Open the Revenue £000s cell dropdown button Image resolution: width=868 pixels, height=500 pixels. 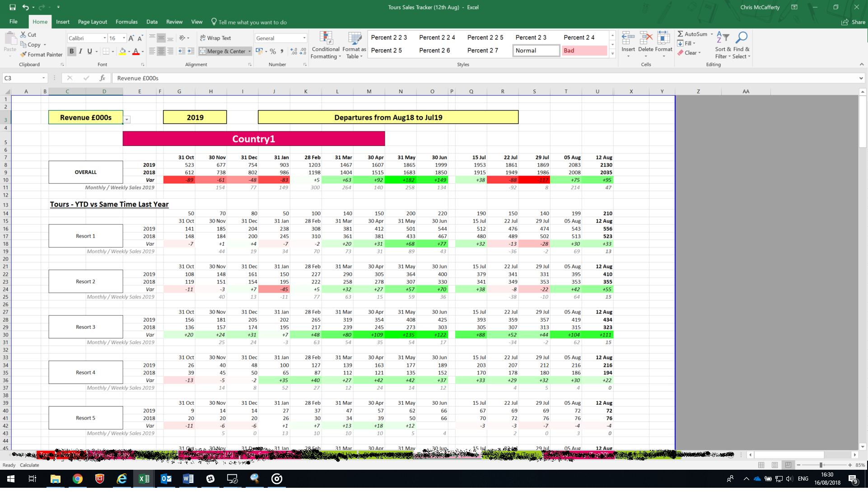(127, 120)
